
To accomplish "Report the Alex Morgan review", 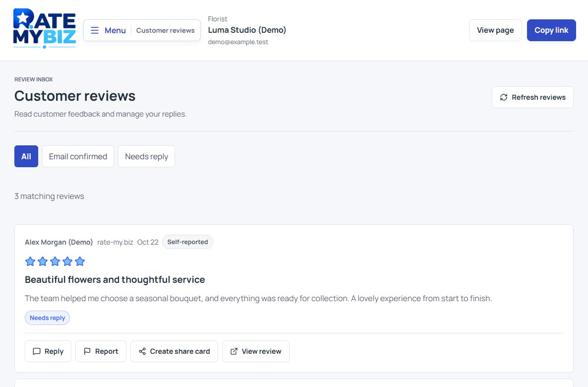I will [x=101, y=351].
